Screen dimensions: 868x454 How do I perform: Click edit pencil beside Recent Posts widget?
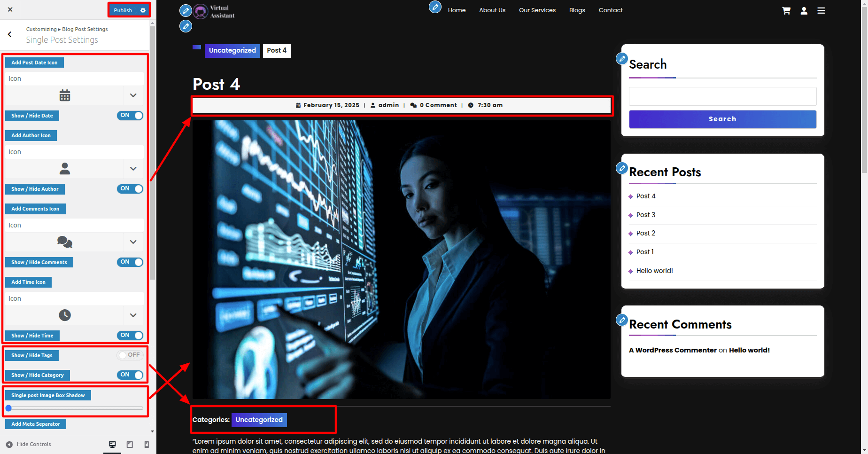tap(622, 168)
